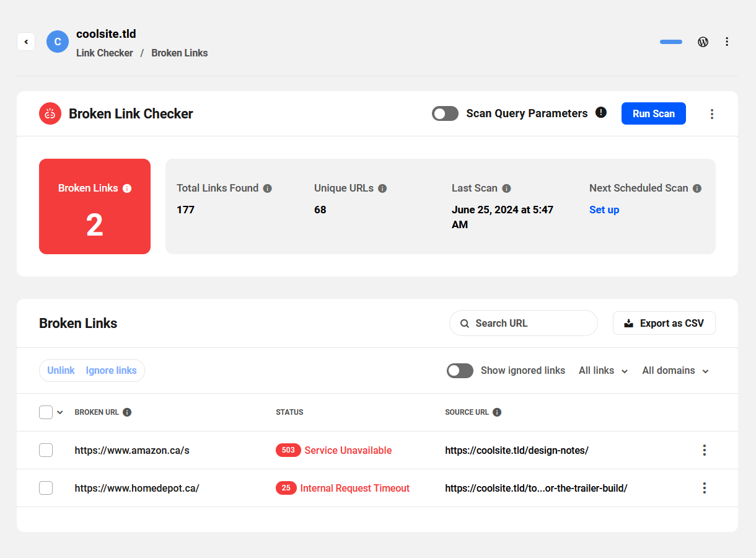Open actions menu for homedepot.ca row

[705, 488]
